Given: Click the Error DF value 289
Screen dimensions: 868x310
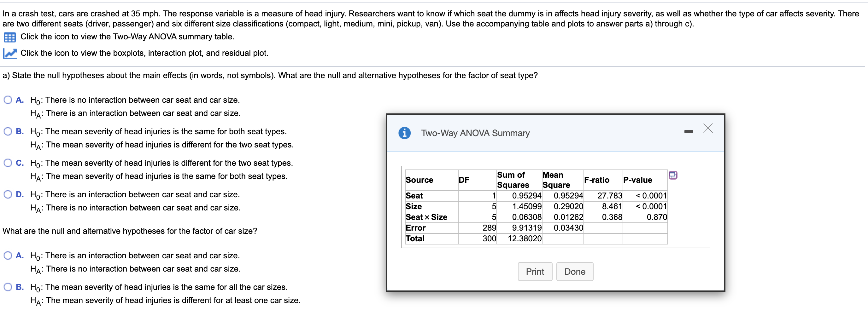Looking at the screenshot, I should [489, 228].
